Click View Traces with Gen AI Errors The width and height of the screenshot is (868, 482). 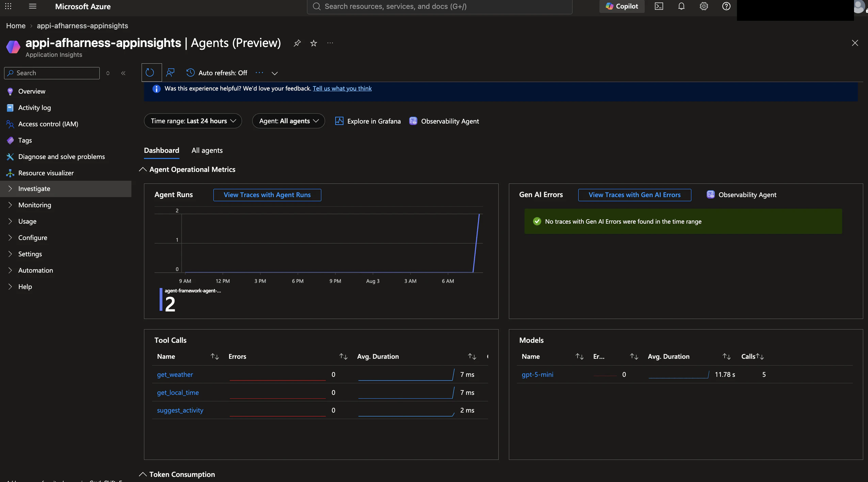pos(635,195)
